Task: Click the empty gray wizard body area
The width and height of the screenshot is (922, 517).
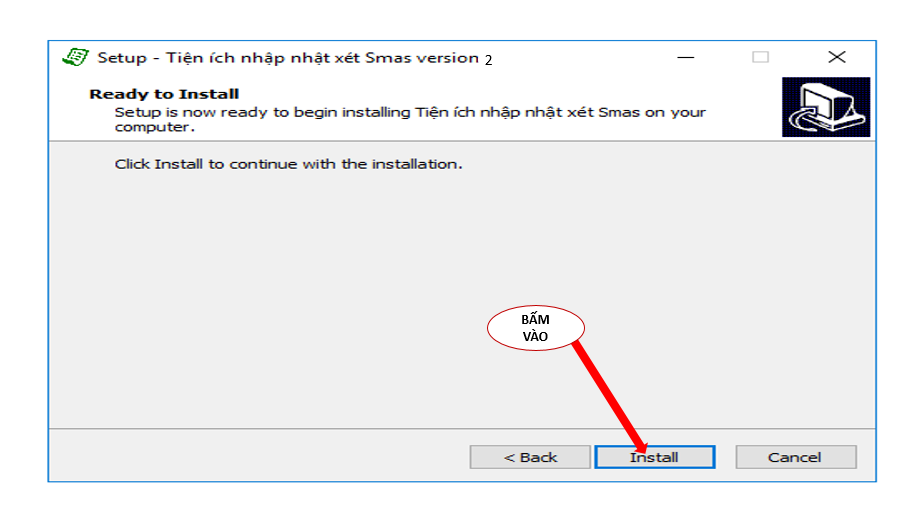Action: pyautogui.click(x=300, y=300)
